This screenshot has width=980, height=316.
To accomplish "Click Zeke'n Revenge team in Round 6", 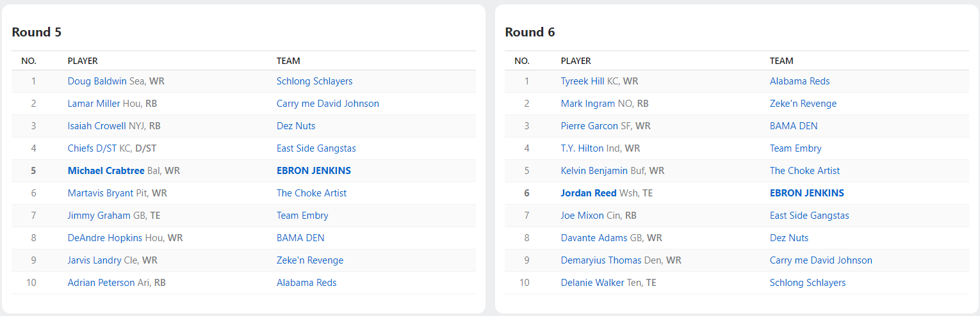I will (803, 104).
